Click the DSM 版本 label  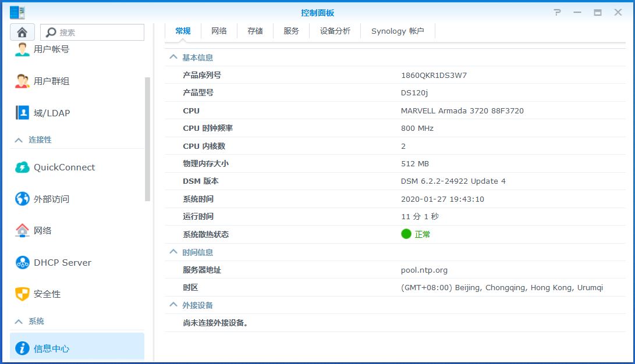pyautogui.click(x=200, y=181)
